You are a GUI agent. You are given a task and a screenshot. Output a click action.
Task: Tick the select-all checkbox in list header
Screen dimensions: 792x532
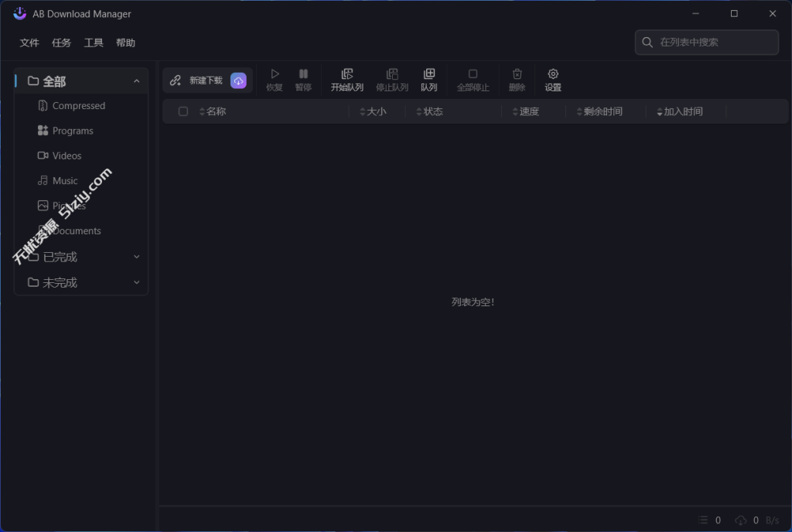[x=183, y=111]
